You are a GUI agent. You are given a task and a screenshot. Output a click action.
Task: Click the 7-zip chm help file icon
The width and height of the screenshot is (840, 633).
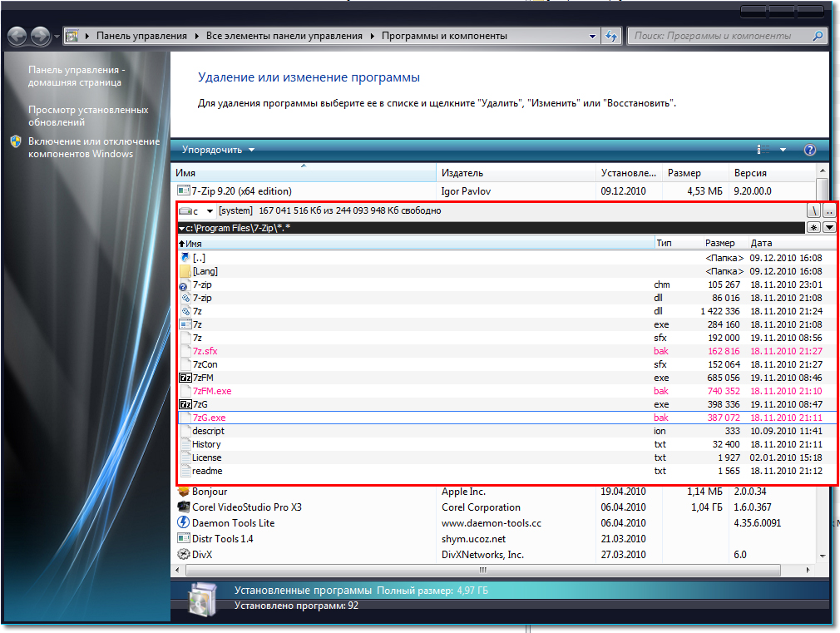185,284
